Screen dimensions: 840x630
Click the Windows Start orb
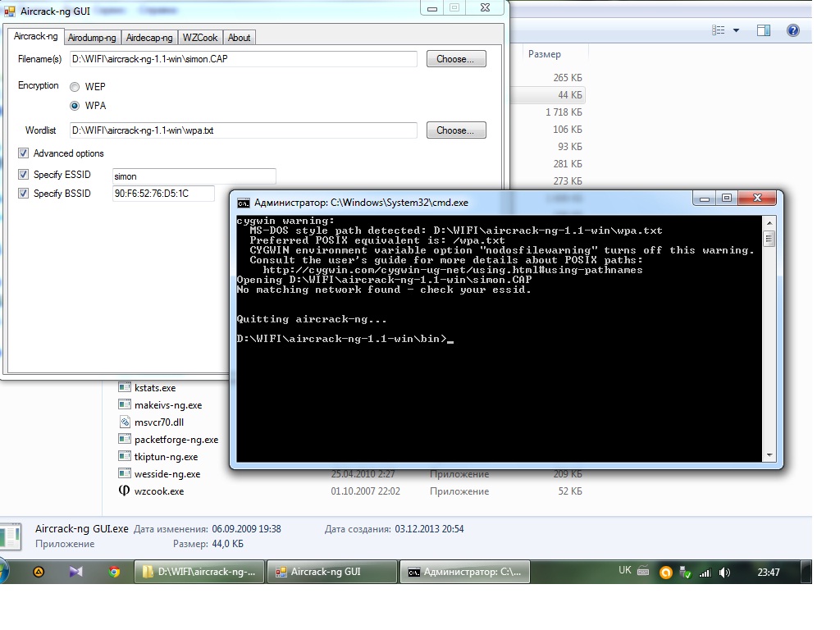pyautogui.click(x=3, y=572)
